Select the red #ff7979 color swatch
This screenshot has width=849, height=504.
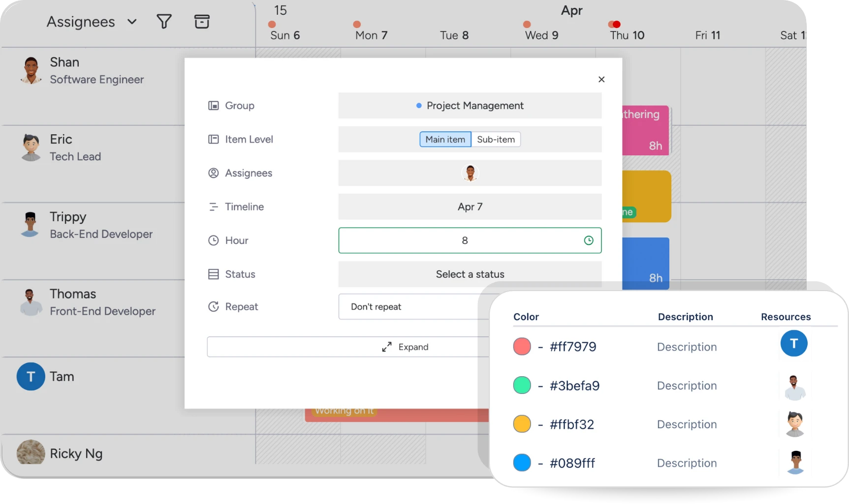click(522, 346)
